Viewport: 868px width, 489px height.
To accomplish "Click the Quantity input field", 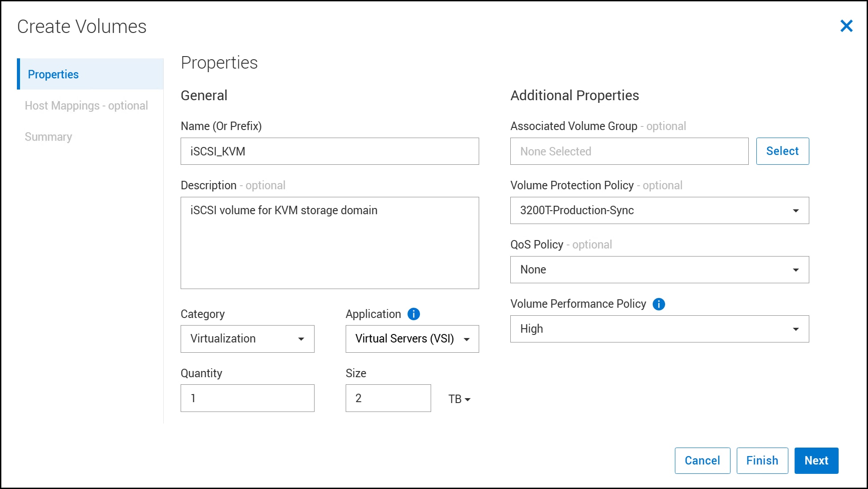I will pyautogui.click(x=247, y=398).
